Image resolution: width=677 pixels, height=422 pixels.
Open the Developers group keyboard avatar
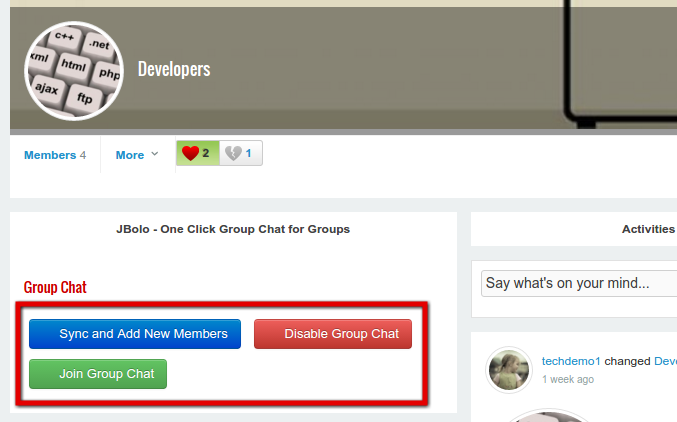click(x=72, y=70)
